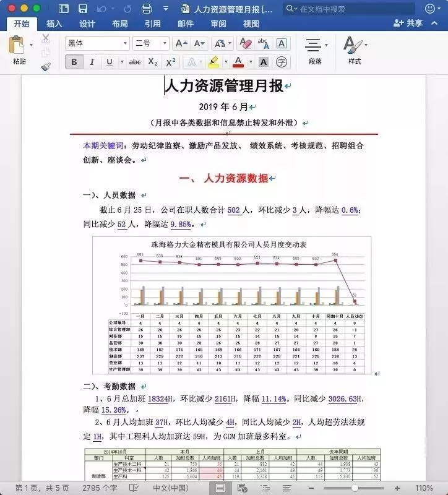Open the 邮件 tab
Screen dimensions: 448x495
186,24
